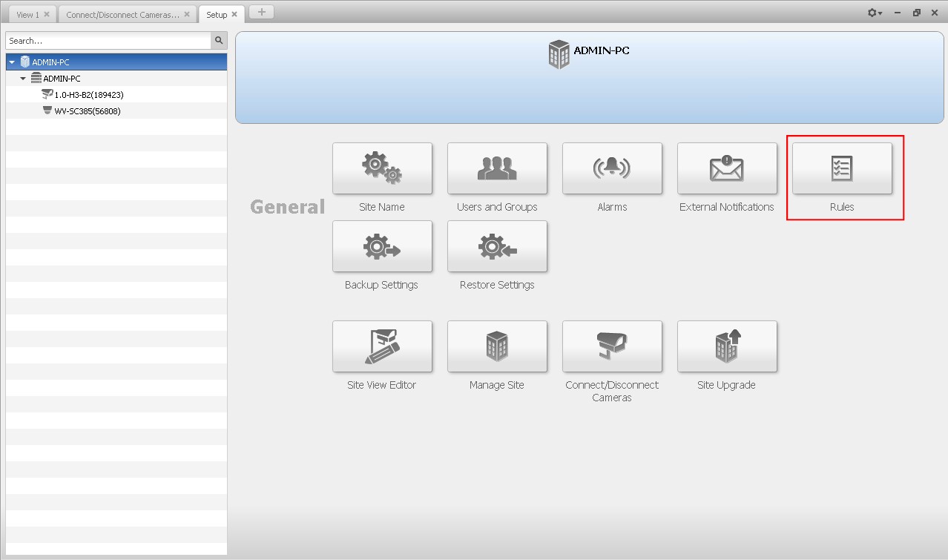Click the ADMIN-PC server icon in tree
This screenshot has width=948, height=560.
click(x=36, y=78)
